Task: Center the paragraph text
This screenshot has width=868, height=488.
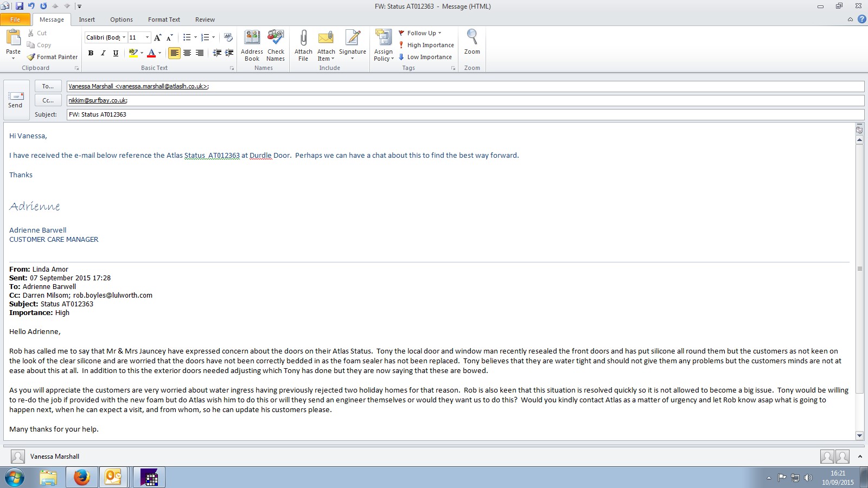Action: pyautogui.click(x=187, y=53)
